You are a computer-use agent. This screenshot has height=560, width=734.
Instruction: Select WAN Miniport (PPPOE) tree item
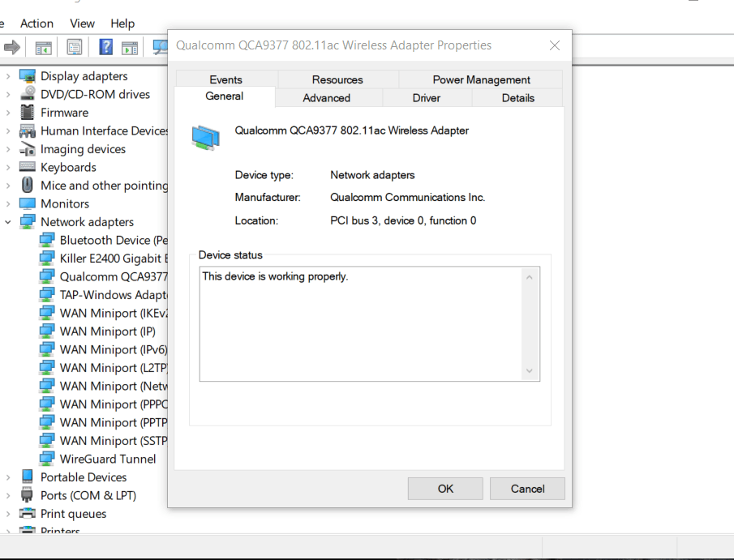coord(114,404)
